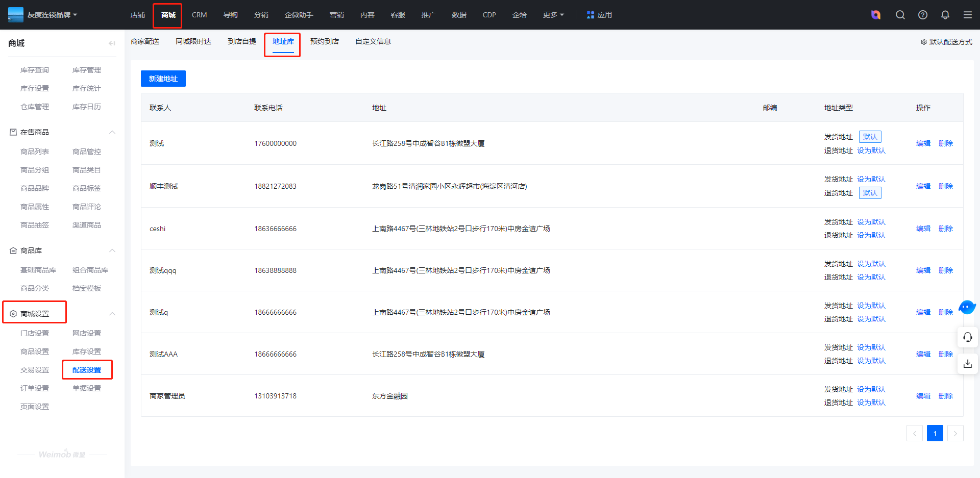Open 订单设置 in sidebar
The height and width of the screenshot is (478, 980).
35,388
